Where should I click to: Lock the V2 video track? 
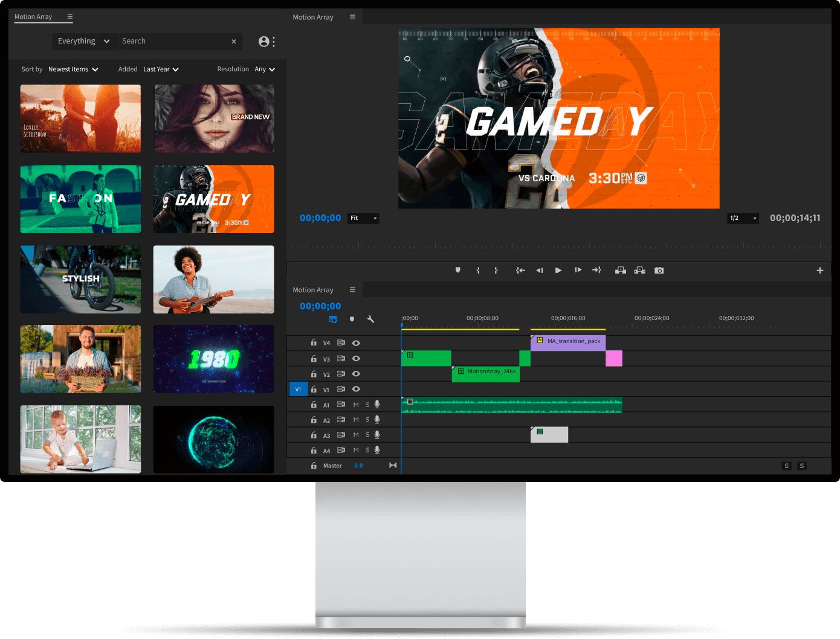tap(314, 373)
